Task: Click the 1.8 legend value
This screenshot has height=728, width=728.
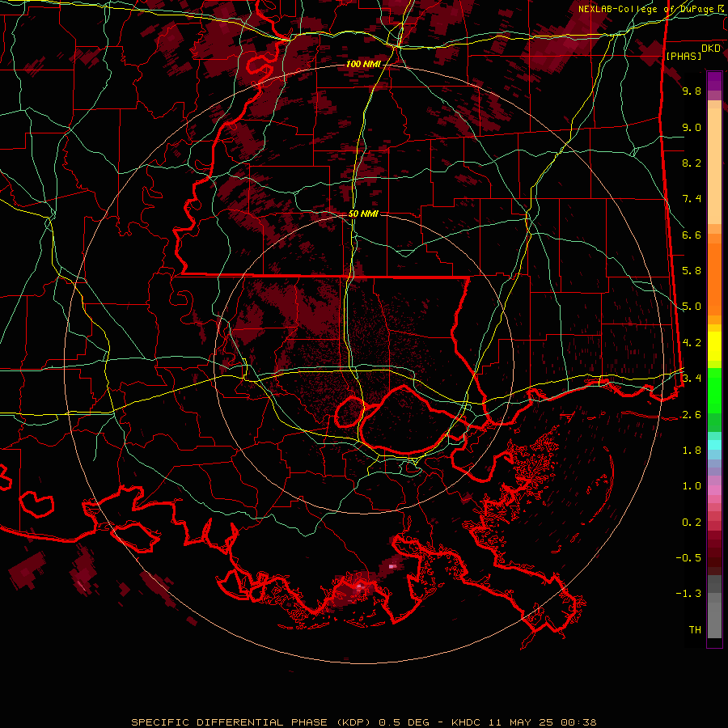Action: [692, 451]
